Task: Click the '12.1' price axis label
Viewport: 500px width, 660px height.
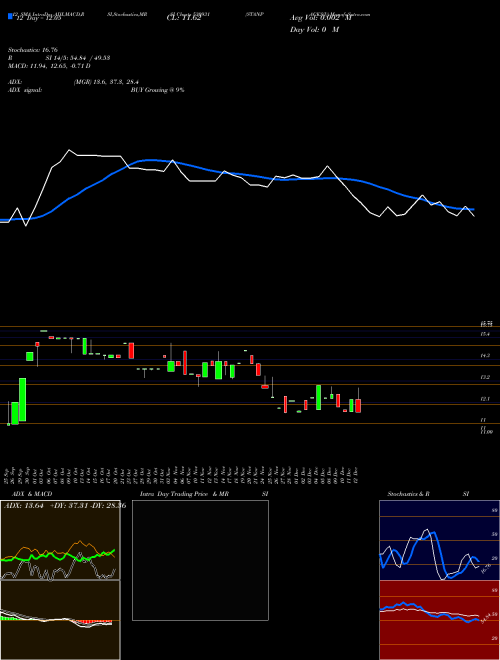Action: [485, 399]
